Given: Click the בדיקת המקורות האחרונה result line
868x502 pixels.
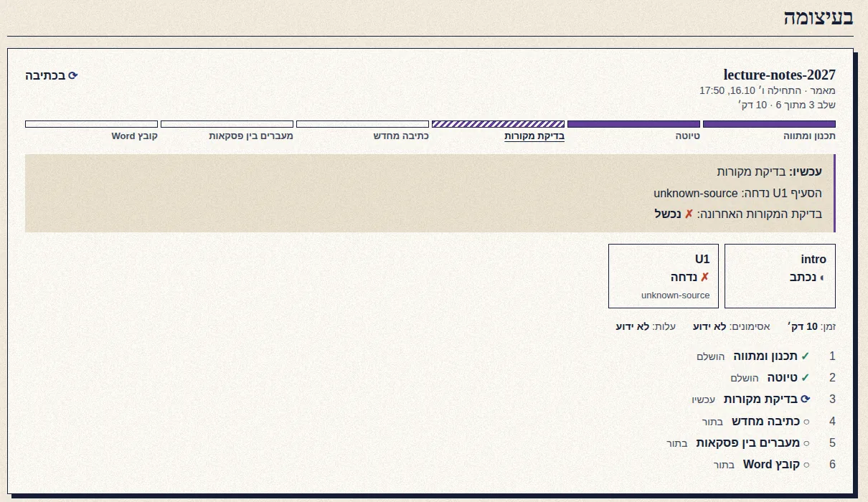Looking at the screenshot, I should click(738, 214).
